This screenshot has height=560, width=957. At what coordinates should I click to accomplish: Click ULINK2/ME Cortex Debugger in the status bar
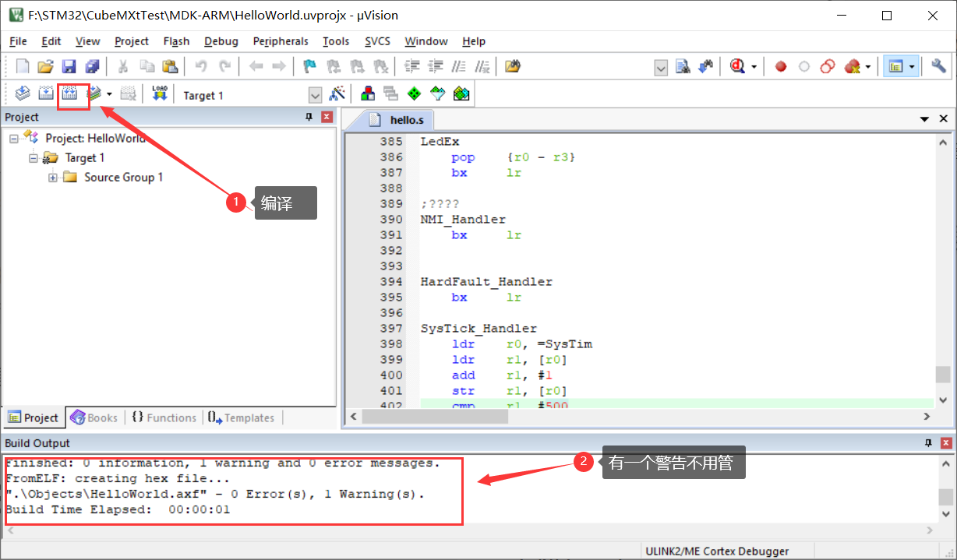pos(717,551)
